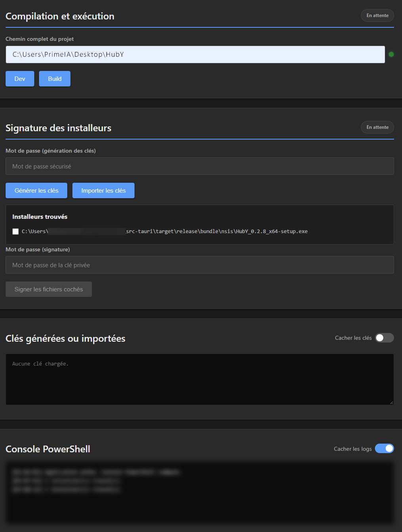Screen dimensions: 402x532
Task: Click the blurred PowerShell console log area
Action: point(200,492)
